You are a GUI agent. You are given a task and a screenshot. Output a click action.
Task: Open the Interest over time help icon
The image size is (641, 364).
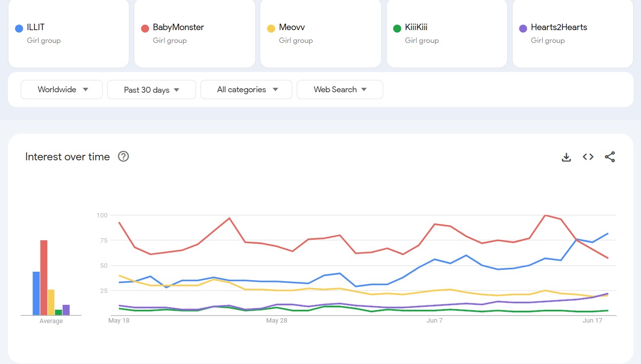pyautogui.click(x=123, y=156)
